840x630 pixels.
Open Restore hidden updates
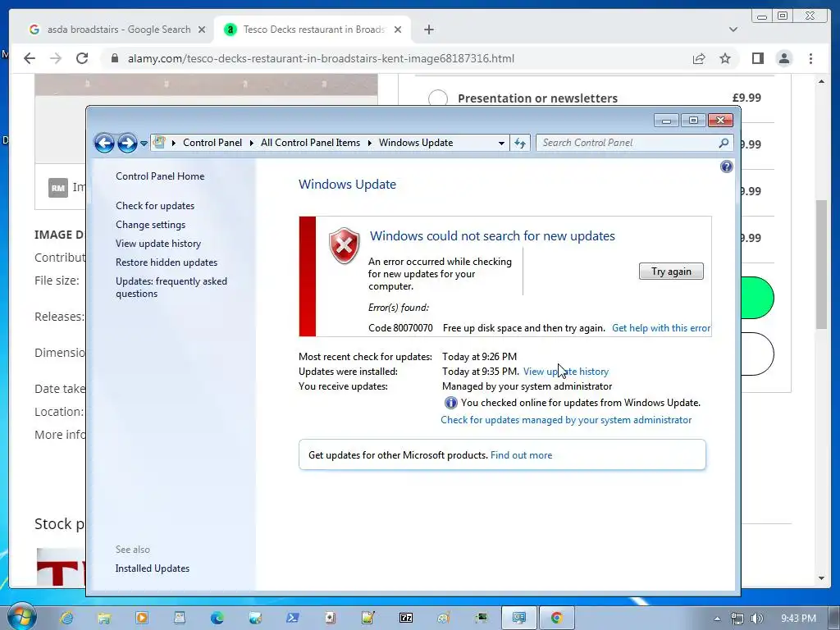167,262
